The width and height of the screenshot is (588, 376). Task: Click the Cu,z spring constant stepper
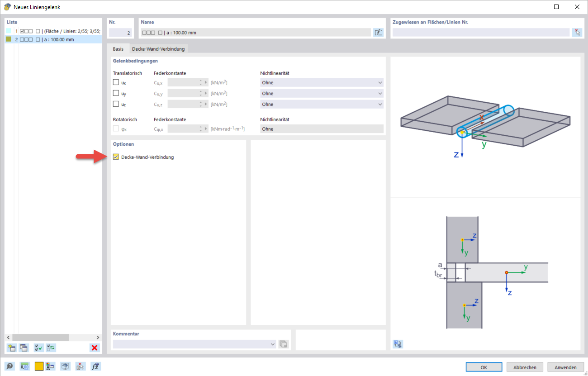201,104
